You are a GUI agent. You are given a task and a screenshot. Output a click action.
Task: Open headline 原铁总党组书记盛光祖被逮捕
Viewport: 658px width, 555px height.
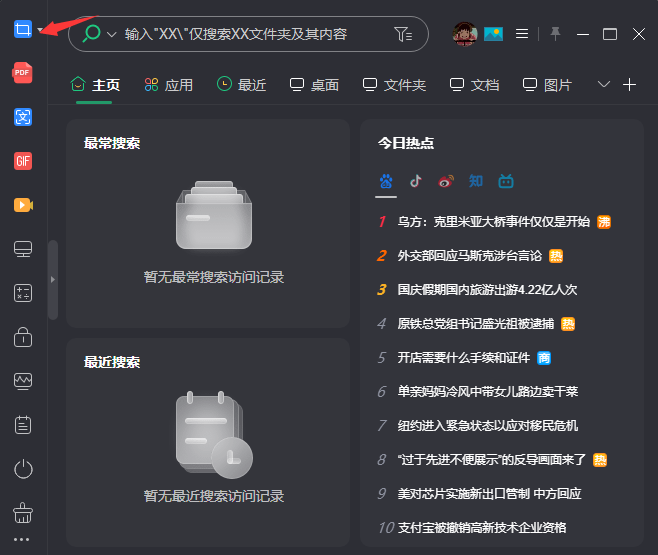pos(475,323)
